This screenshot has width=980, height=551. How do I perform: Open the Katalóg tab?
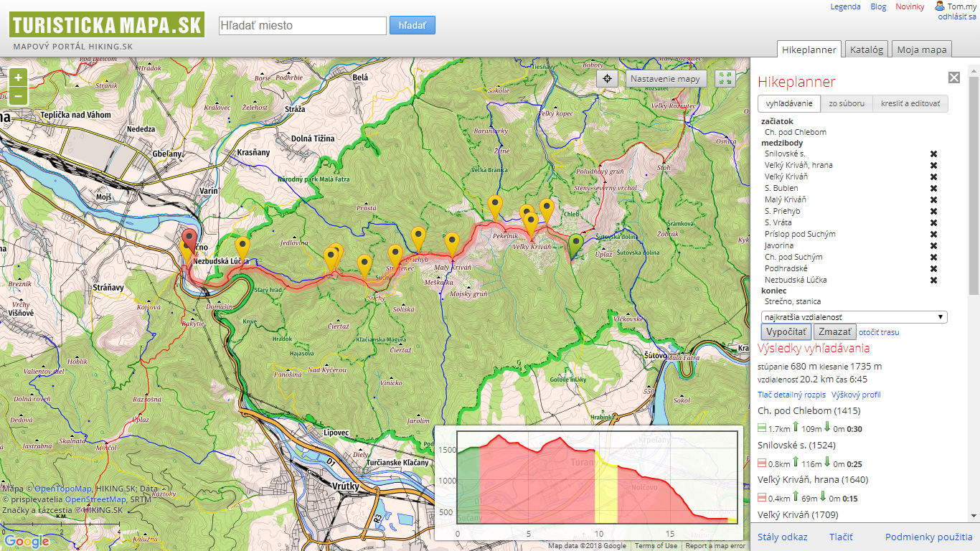coord(867,50)
